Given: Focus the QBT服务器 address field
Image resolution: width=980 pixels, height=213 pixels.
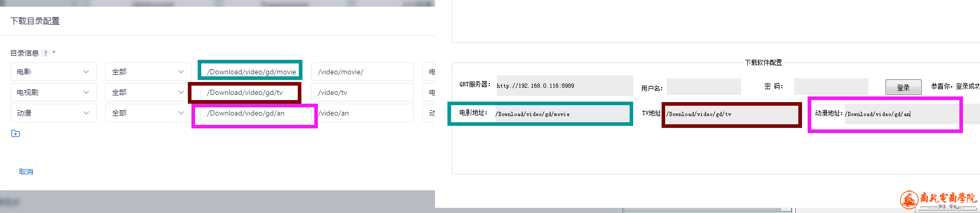Looking at the screenshot, I should [x=564, y=86].
